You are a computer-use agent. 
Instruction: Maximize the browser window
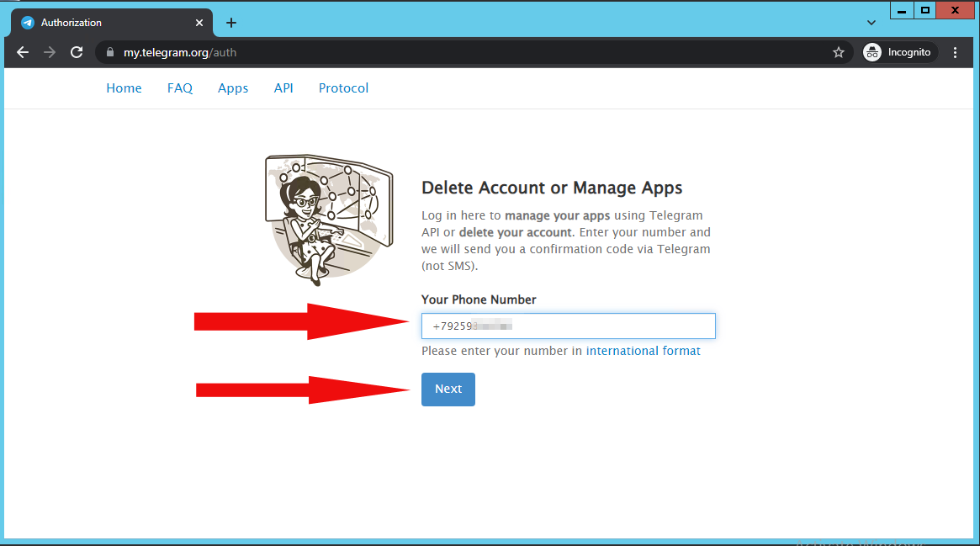click(925, 11)
